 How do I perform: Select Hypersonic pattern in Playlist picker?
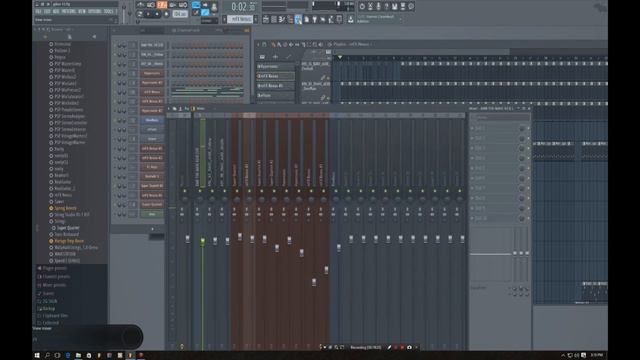[x=276, y=66]
